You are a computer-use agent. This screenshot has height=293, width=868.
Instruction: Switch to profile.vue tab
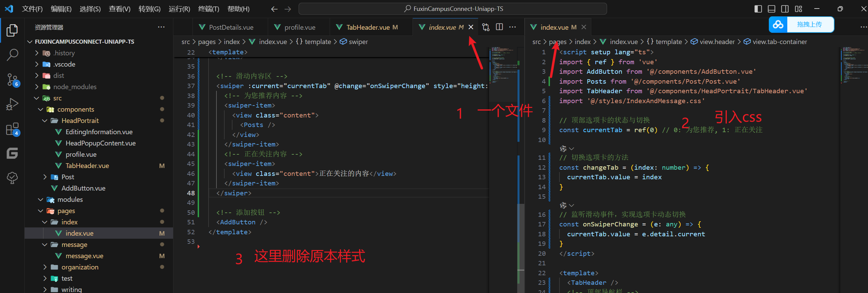(299, 27)
